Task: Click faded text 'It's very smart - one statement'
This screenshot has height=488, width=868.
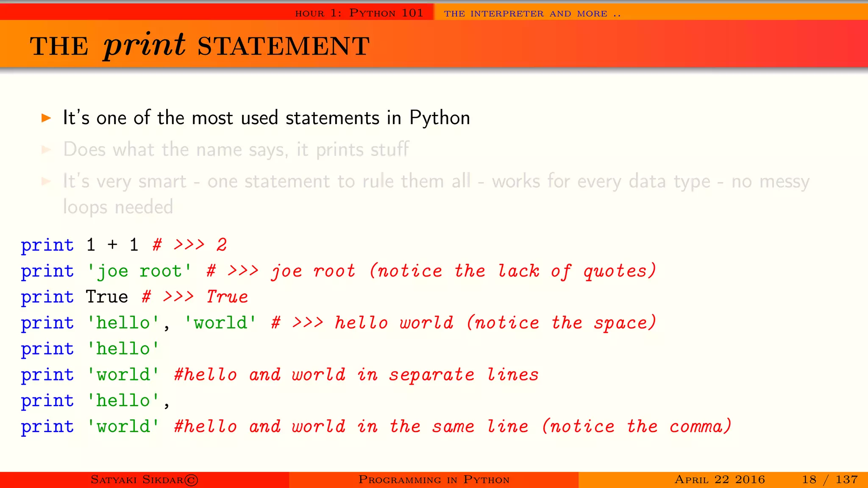Action: [436, 181]
